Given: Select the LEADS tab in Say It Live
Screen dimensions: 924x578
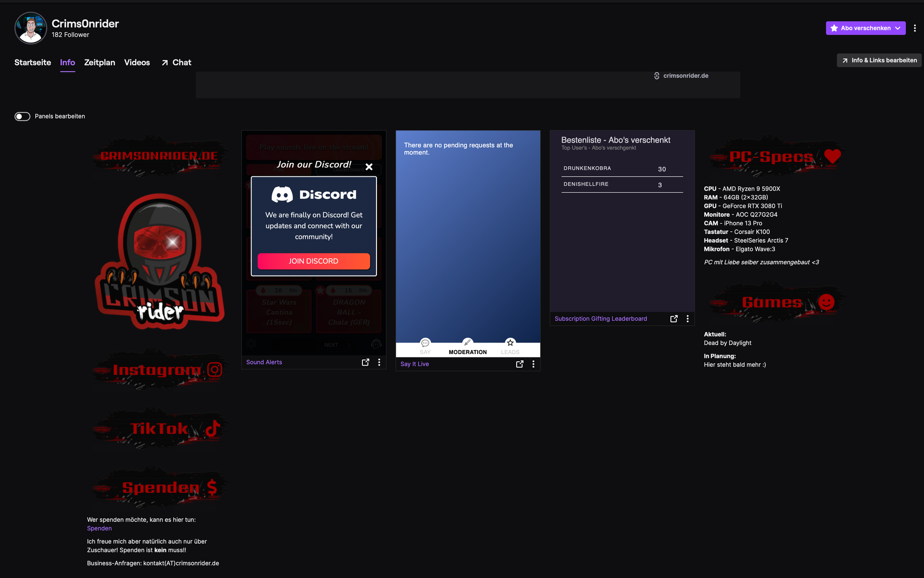Looking at the screenshot, I should point(510,346).
